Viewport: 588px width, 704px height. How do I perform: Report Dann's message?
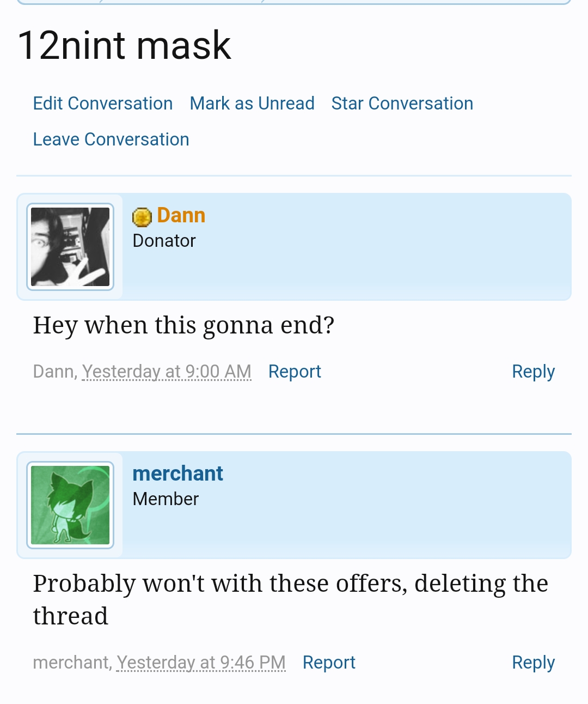tap(295, 371)
